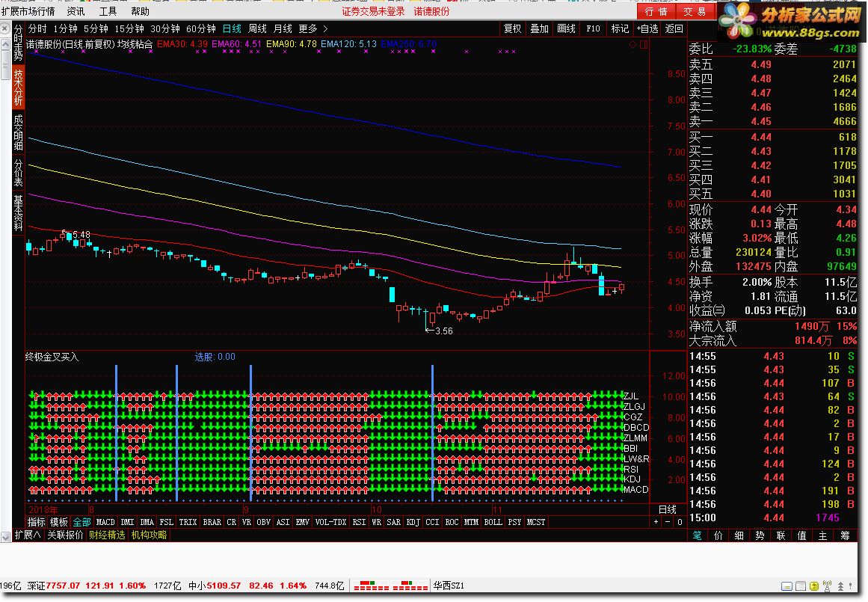Switch to the 分时 period tab
Image resolution: width=868 pixels, height=602 pixels.
37,29
